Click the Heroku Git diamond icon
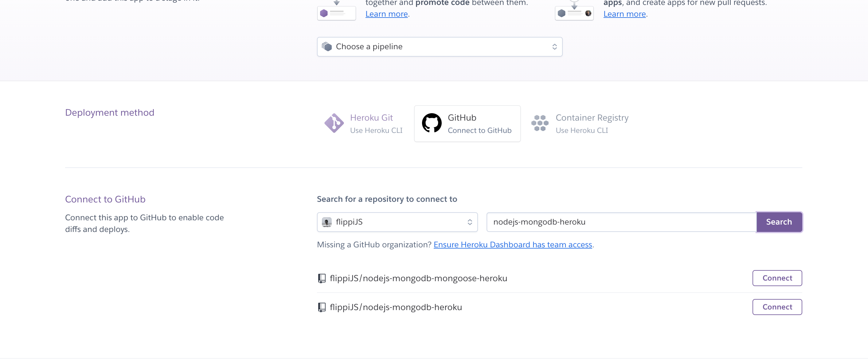868x363 pixels. pyautogui.click(x=334, y=123)
